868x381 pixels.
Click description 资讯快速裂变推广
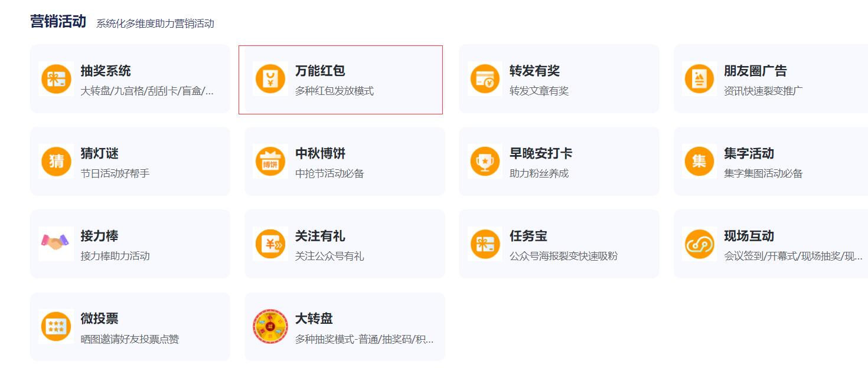tap(763, 91)
